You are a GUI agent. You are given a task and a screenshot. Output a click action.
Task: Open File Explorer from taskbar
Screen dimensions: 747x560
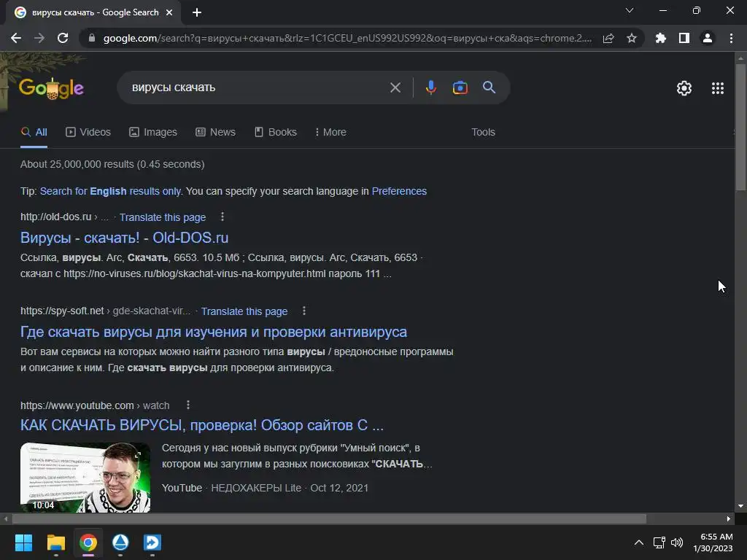(55, 542)
